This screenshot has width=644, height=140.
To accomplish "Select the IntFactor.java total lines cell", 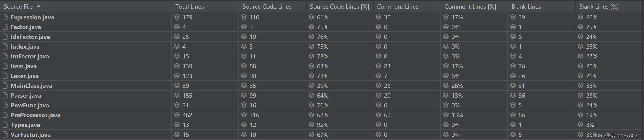I will [205, 56].
